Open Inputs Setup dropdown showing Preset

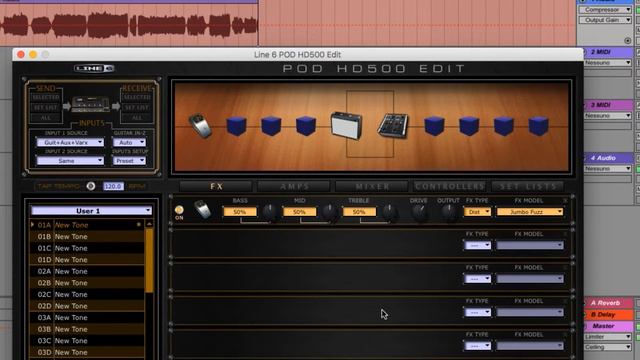click(129, 161)
